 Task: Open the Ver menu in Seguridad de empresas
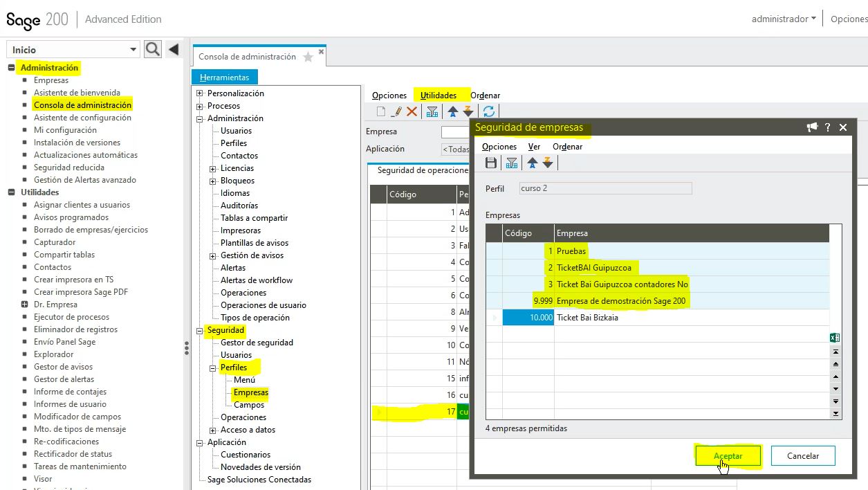coord(534,147)
